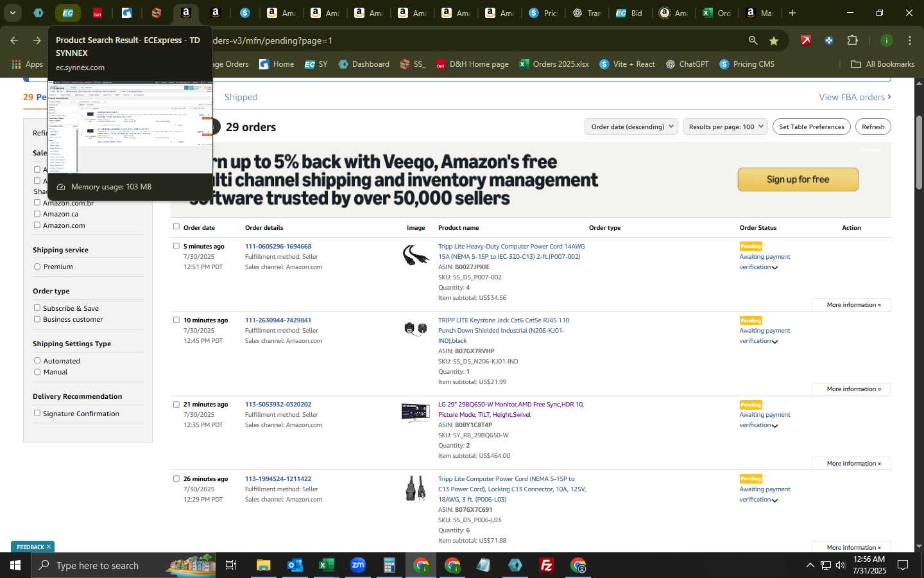Open the View FBA orders link

pyautogui.click(x=855, y=97)
